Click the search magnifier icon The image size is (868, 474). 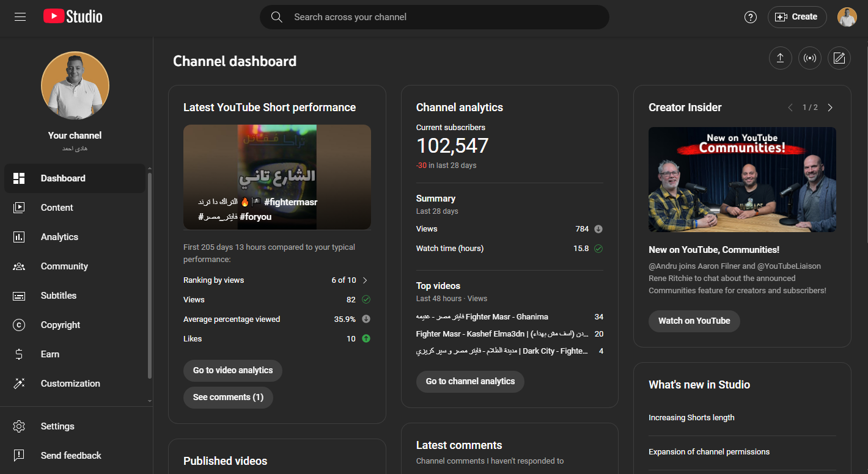click(277, 17)
